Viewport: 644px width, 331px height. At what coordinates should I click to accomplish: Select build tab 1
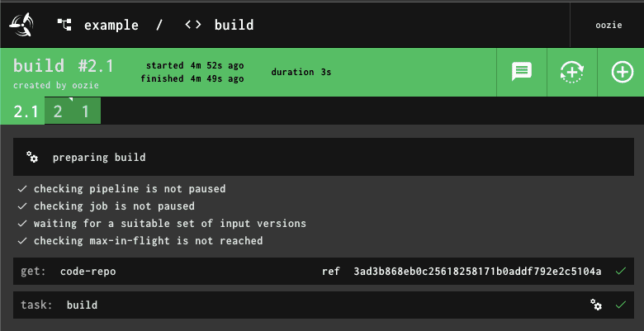(x=85, y=111)
